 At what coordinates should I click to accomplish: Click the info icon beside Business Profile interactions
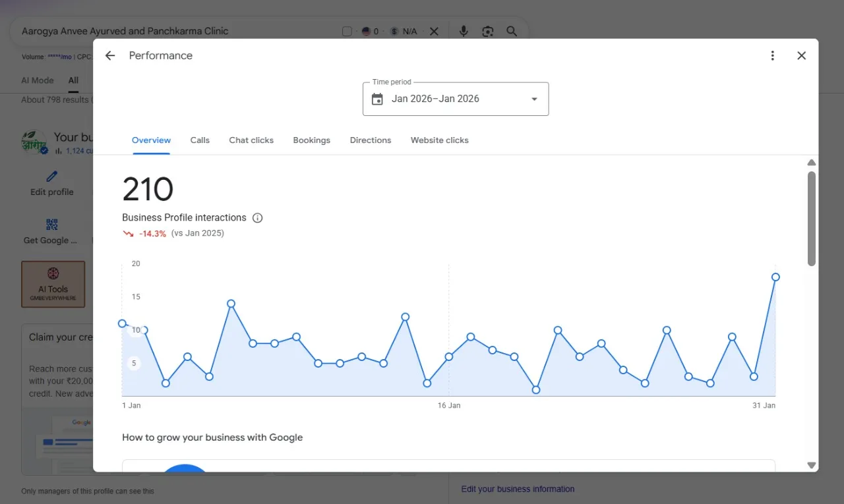point(258,218)
